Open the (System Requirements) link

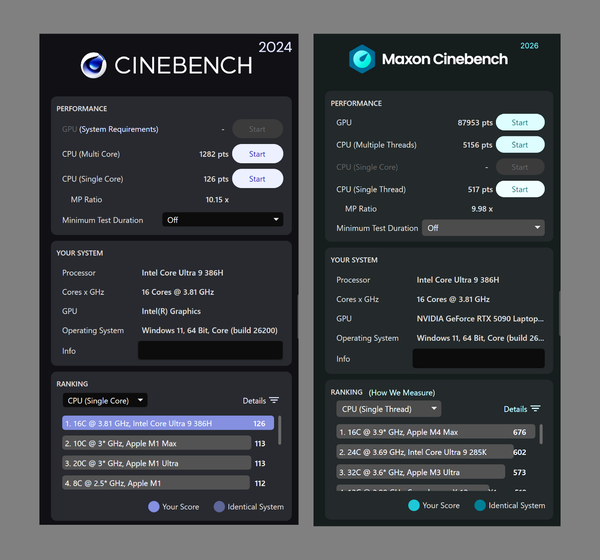[119, 129]
